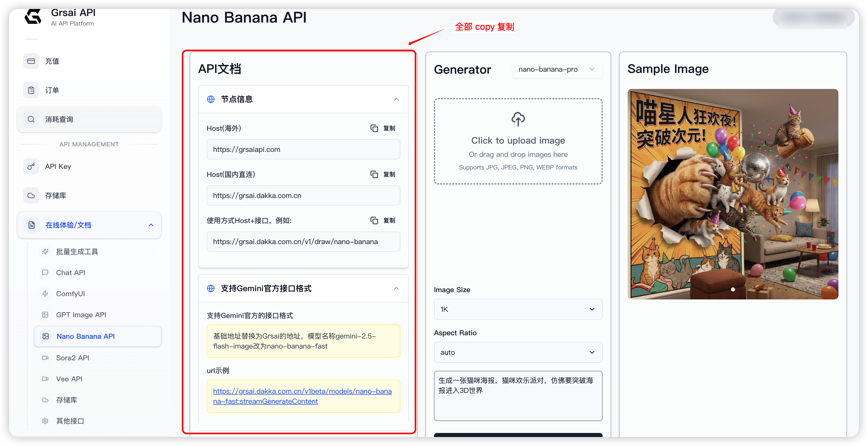Select 批量生成工具 in sidebar
868x446 pixels.
point(77,252)
